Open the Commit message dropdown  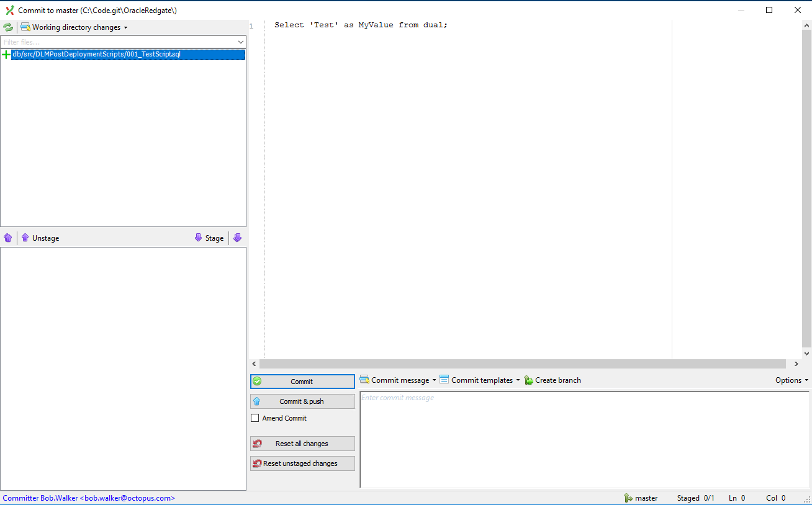click(x=398, y=380)
